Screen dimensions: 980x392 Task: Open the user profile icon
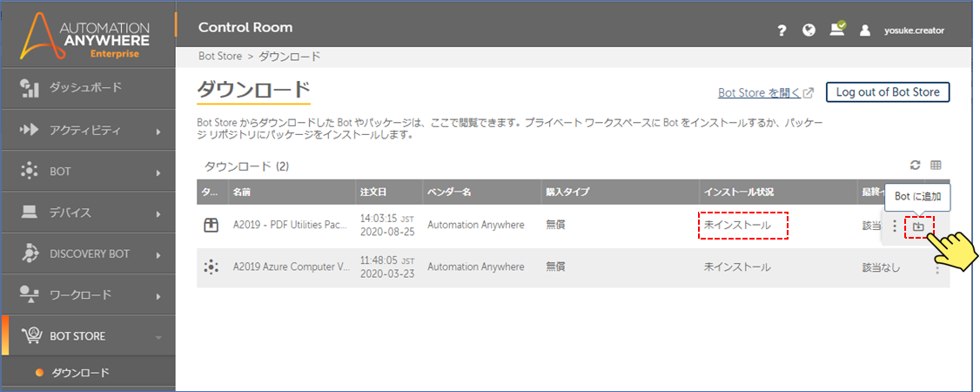point(865,30)
